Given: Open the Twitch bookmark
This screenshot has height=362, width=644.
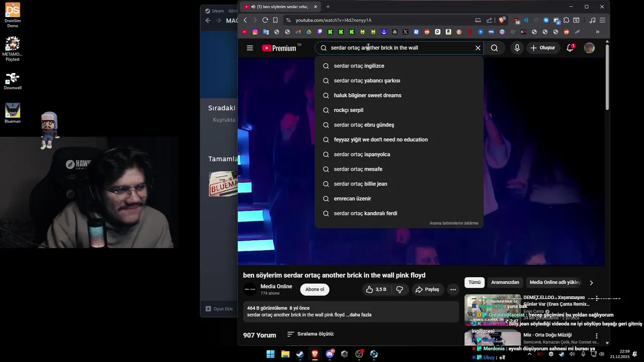Looking at the screenshot, I should click(319, 32).
